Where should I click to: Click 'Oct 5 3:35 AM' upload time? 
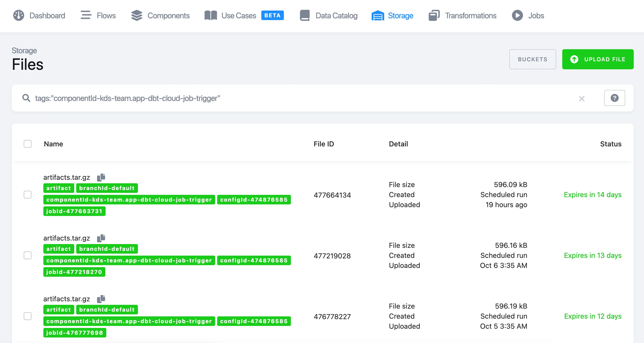(504, 326)
